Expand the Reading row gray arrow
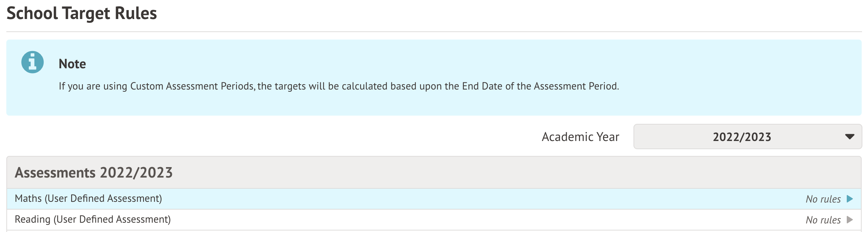Viewport: 868px width, 232px height. tap(850, 220)
